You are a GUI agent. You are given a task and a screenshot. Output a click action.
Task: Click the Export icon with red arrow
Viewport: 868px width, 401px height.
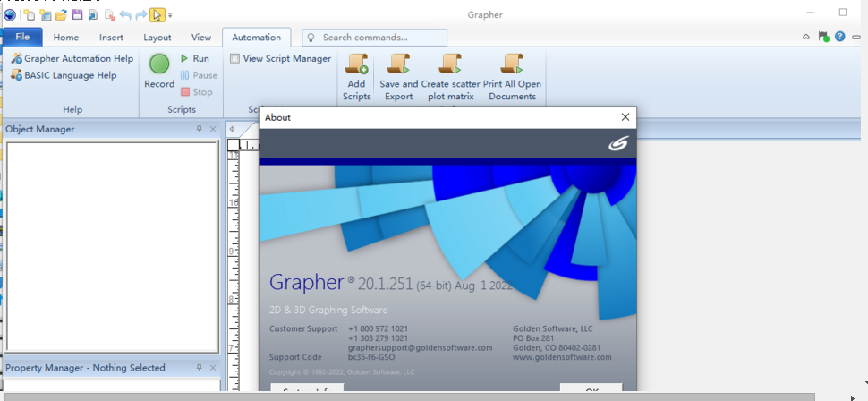click(x=109, y=15)
